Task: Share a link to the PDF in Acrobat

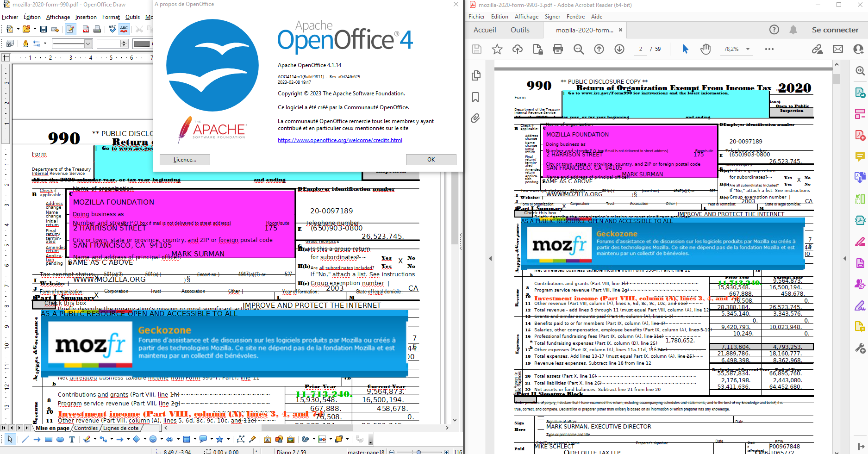Action: 818,49
